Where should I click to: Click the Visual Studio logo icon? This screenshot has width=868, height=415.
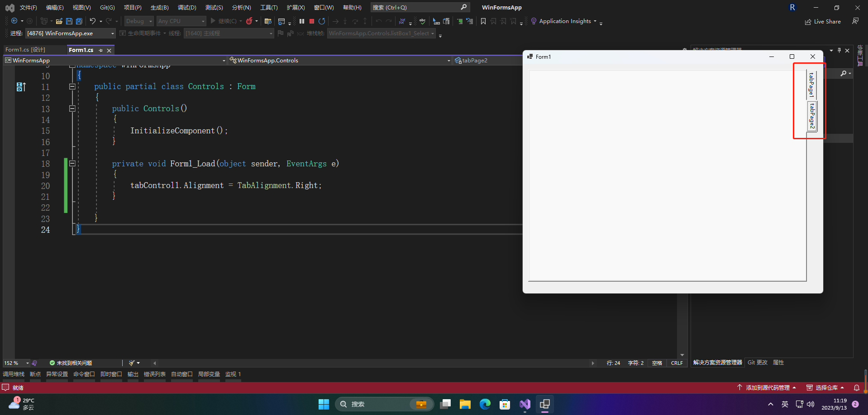(10, 7)
